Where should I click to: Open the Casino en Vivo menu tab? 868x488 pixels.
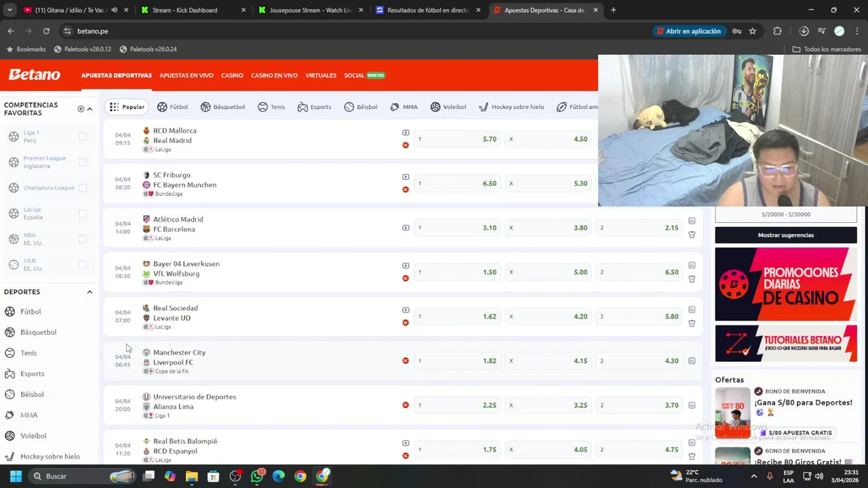point(274,75)
